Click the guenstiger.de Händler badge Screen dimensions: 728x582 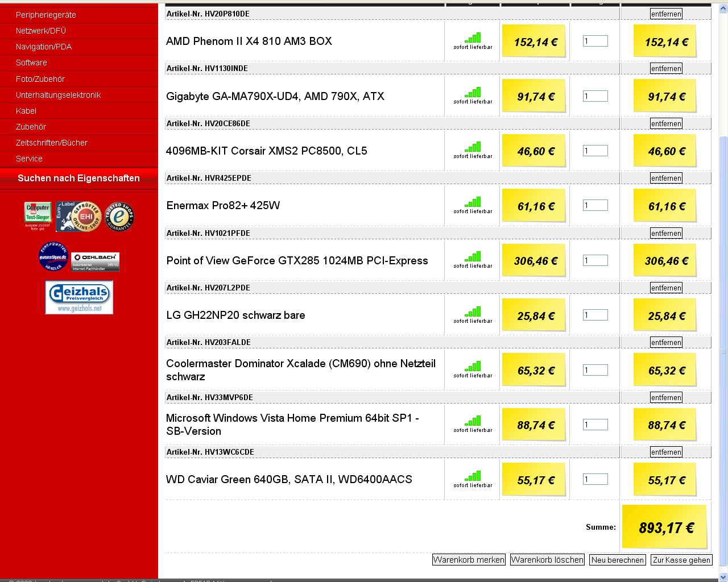pyautogui.click(x=53, y=256)
